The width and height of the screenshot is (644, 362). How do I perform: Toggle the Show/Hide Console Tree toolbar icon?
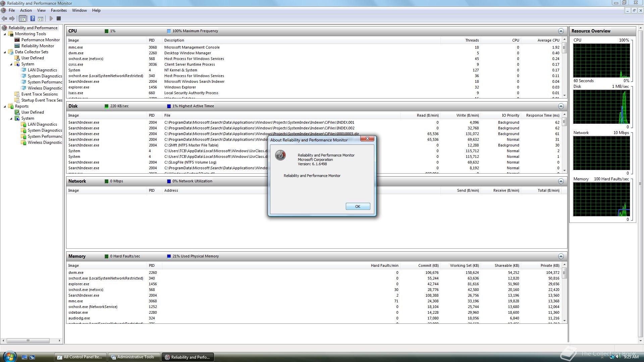click(x=22, y=19)
